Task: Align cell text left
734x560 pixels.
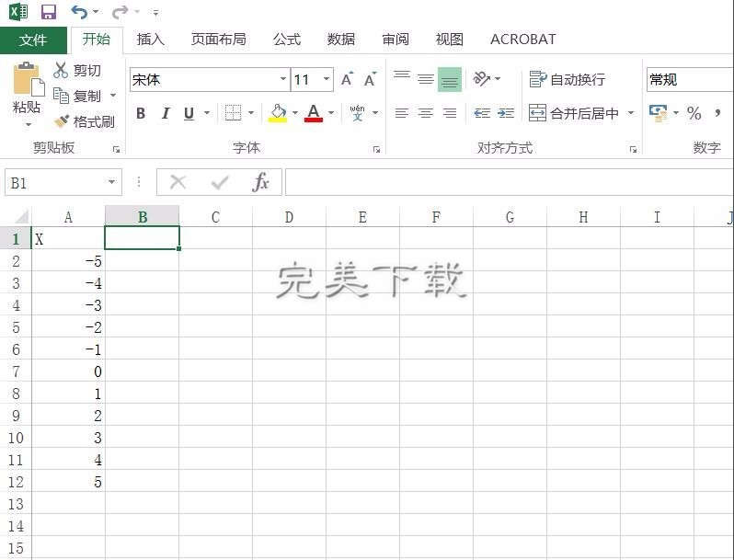Action: [x=402, y=113]
